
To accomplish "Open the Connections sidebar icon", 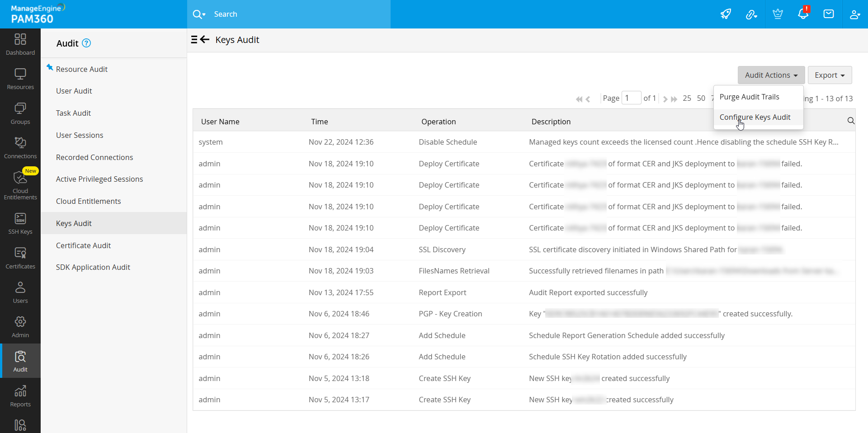I will click(x=20, y=148).
